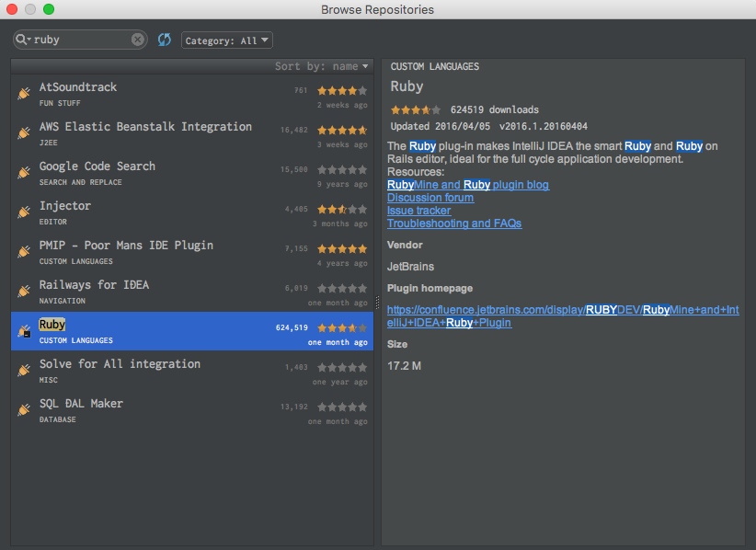
Task: Click the AtSoundtrack plugin icon
Action: tap(24, 94)
